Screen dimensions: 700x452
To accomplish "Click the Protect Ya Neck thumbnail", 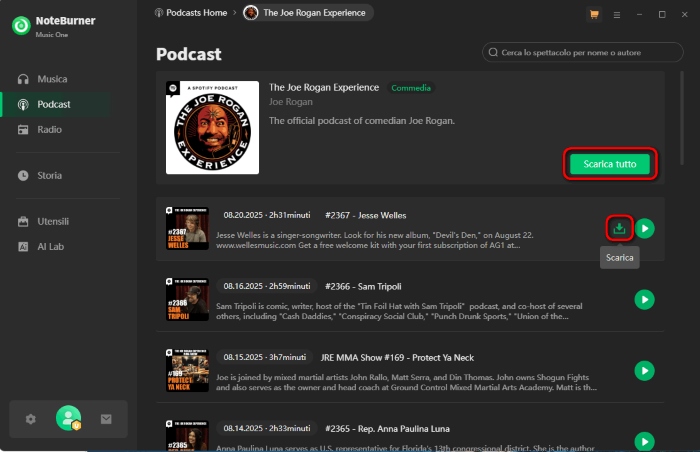I will [188, 370].
